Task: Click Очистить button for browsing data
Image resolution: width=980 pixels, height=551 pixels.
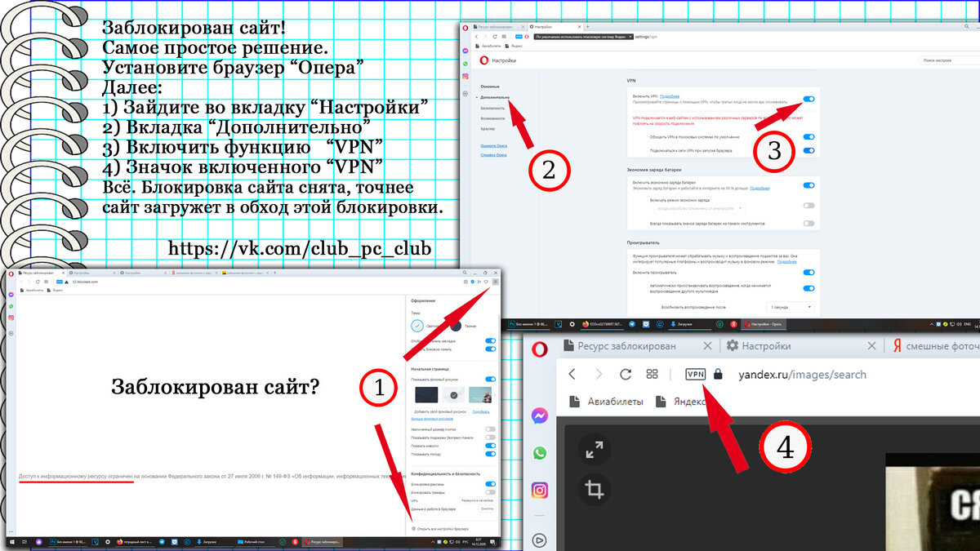Action: pos(488,509)
